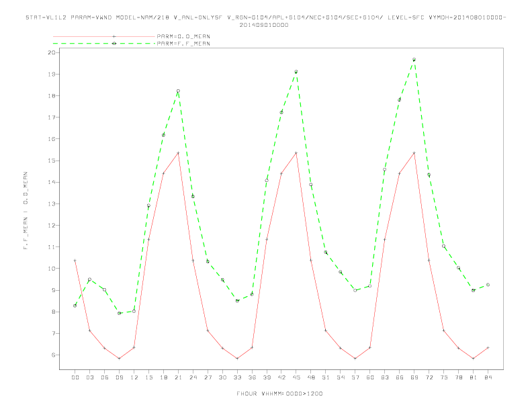Click green F.F_MEAN peak marker at hour 45
The image size is (532, 411).
[x=296, y=72]
